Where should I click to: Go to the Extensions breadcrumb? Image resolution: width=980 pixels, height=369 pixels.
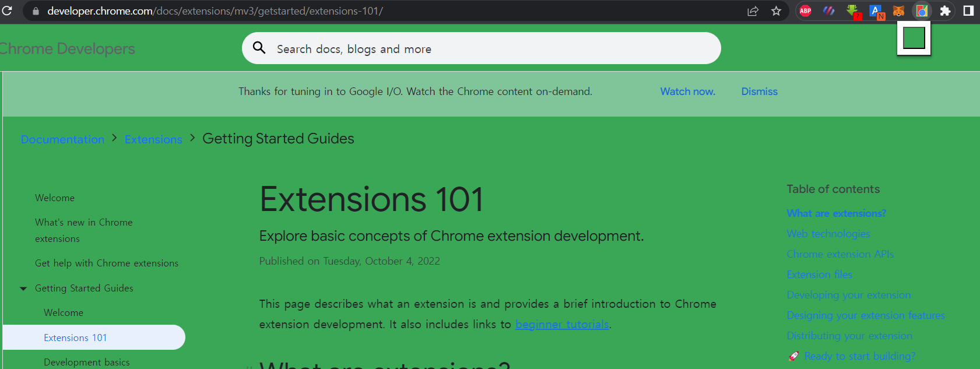tap(153, 139)
